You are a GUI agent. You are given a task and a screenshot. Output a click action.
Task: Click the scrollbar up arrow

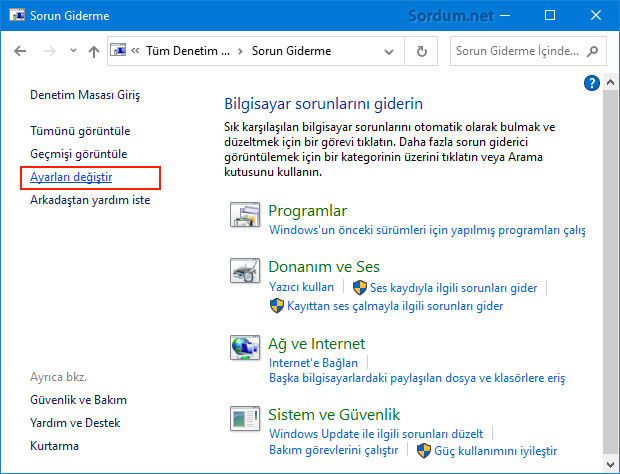(x=610, y=82)
